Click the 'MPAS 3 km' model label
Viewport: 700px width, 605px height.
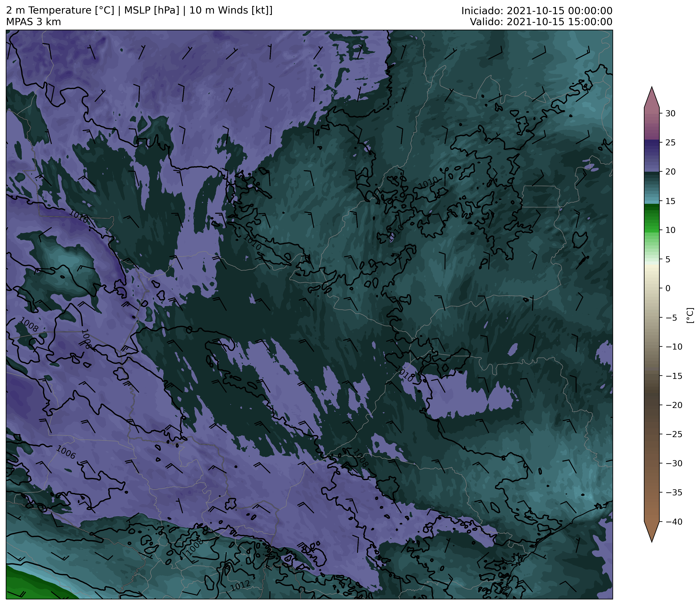point(33,22)
